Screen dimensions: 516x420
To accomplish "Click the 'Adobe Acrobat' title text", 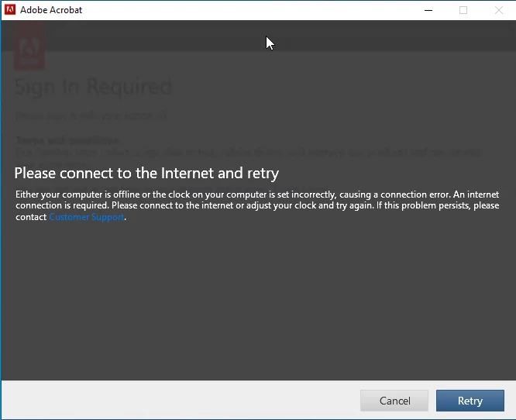I will 51,10.
